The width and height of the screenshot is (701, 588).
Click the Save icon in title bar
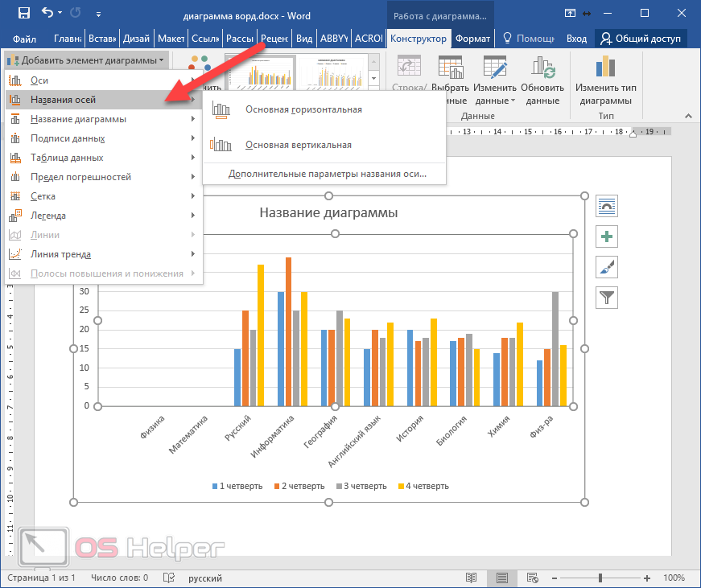23,13
